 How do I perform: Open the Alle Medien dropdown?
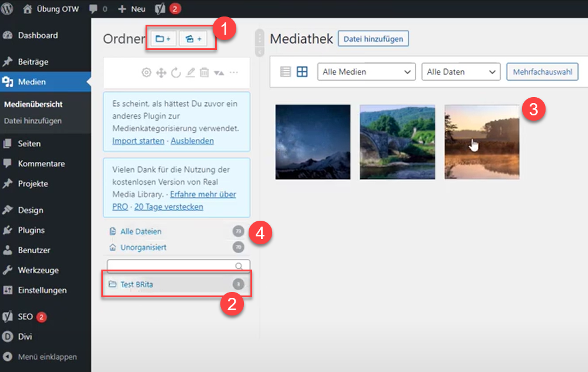click(x=366, y=72)
